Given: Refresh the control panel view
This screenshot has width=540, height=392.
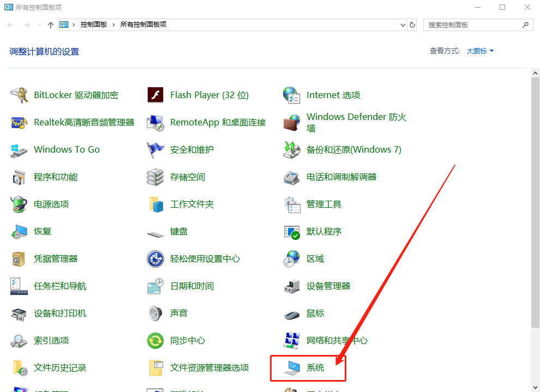Looking at the screenshot, I should [412, 25].
